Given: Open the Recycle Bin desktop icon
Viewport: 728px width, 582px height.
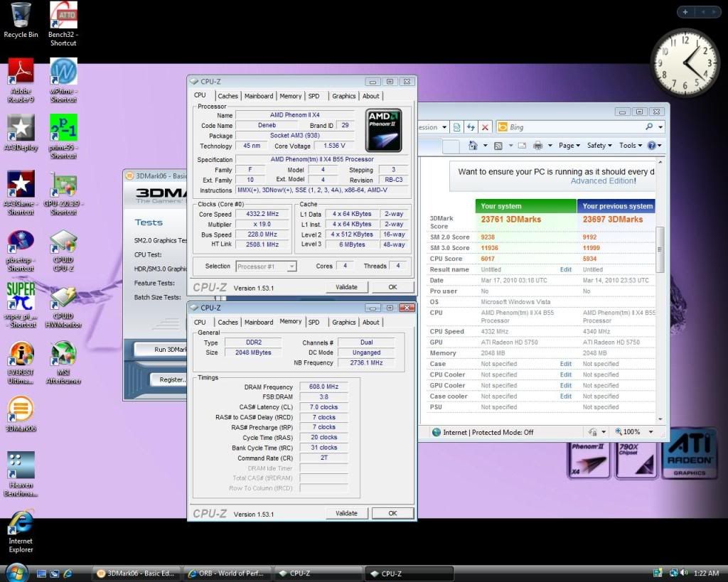Looking at the screenshot, I should click(x=21, y=16).
